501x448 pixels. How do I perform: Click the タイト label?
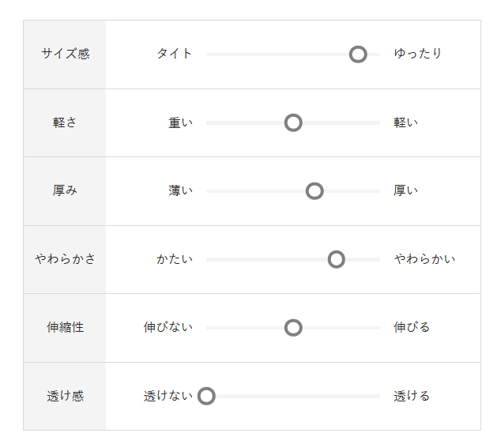[174, 54]
